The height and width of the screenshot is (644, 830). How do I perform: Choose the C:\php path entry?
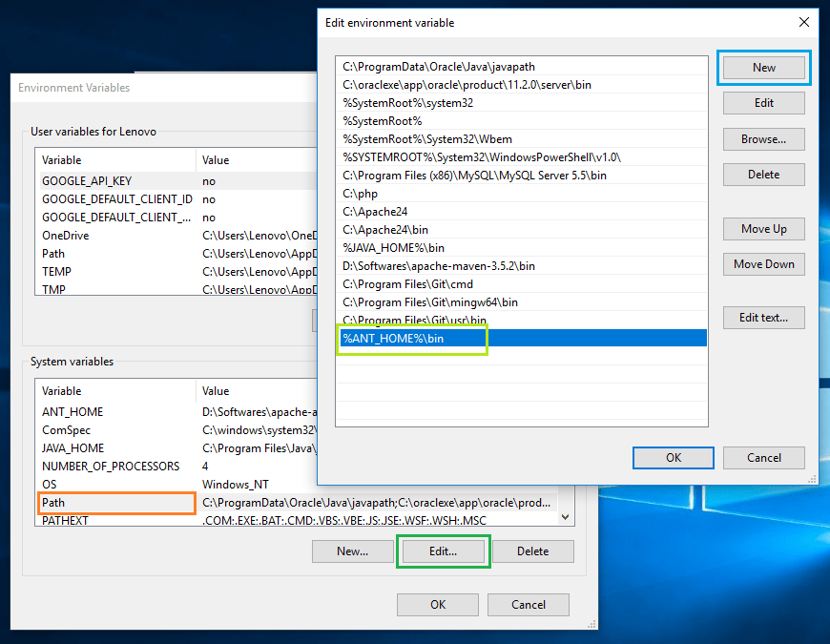[x=361, y=194]
